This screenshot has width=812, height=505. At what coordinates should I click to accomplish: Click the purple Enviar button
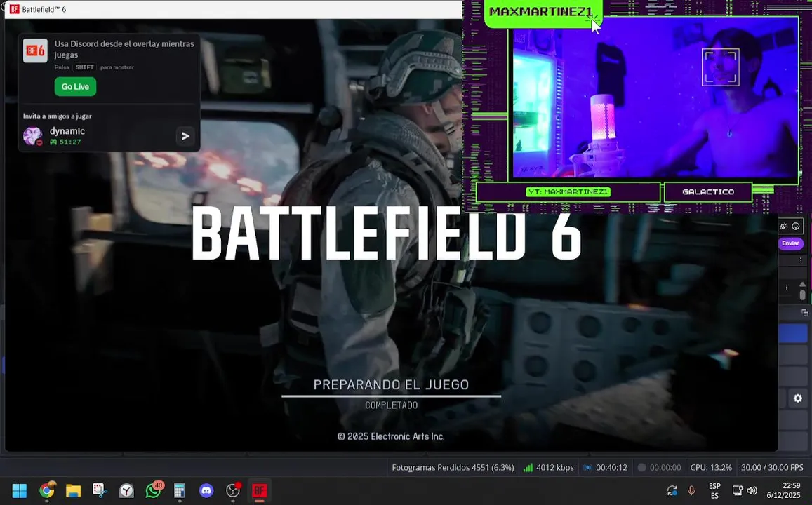(790, 243)
